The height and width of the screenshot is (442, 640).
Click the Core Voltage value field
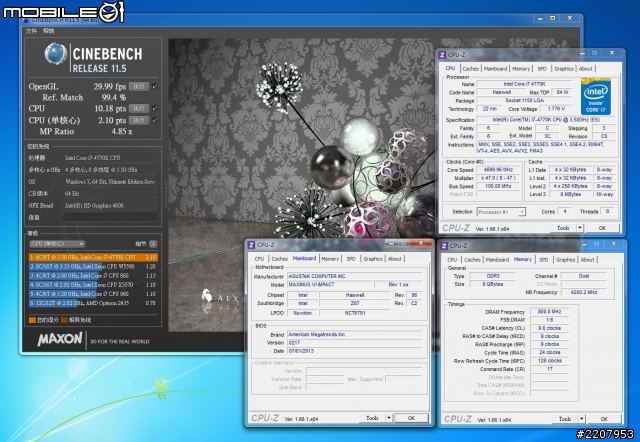[x=557, y=109]
